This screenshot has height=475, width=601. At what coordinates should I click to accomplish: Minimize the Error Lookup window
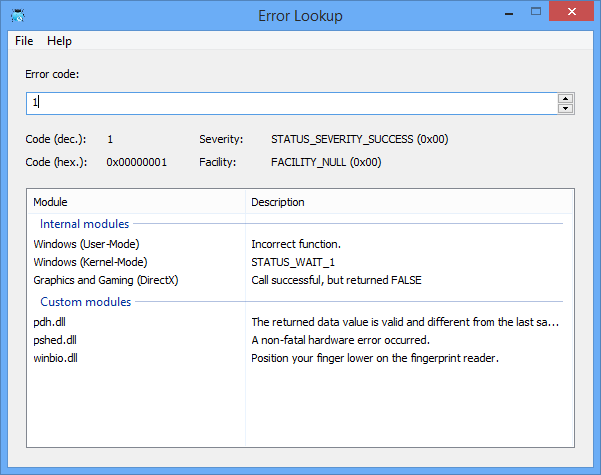point(509,13)
